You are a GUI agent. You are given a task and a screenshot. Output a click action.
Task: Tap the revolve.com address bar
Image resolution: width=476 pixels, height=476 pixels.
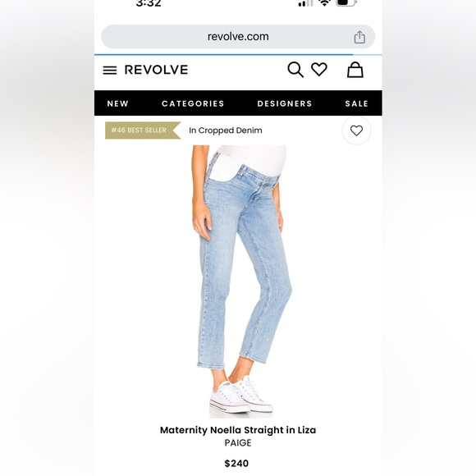click(238, 37)
